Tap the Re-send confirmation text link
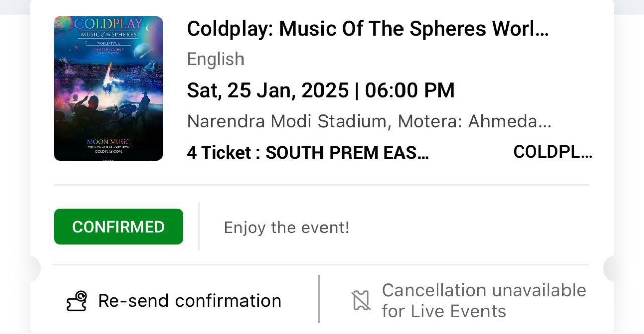The width and height of the screenshot is (644, 334). pos(189,301)
